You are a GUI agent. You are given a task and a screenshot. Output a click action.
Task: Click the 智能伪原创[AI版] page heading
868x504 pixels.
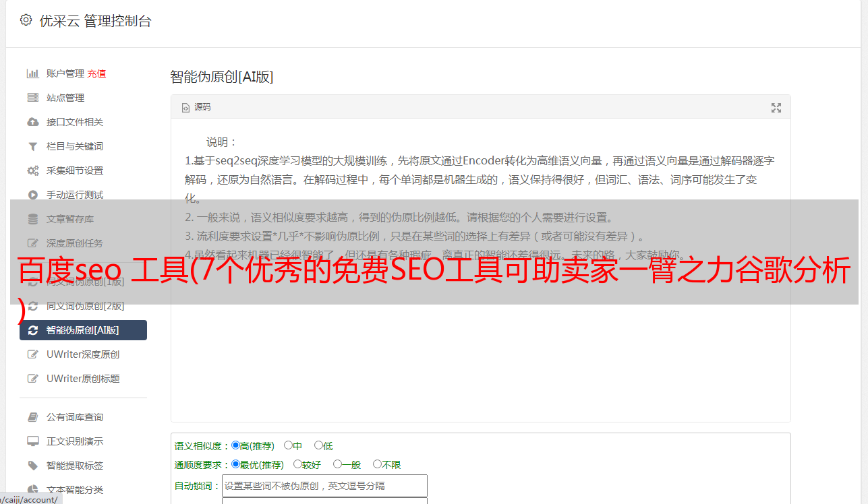coord(221,77)
